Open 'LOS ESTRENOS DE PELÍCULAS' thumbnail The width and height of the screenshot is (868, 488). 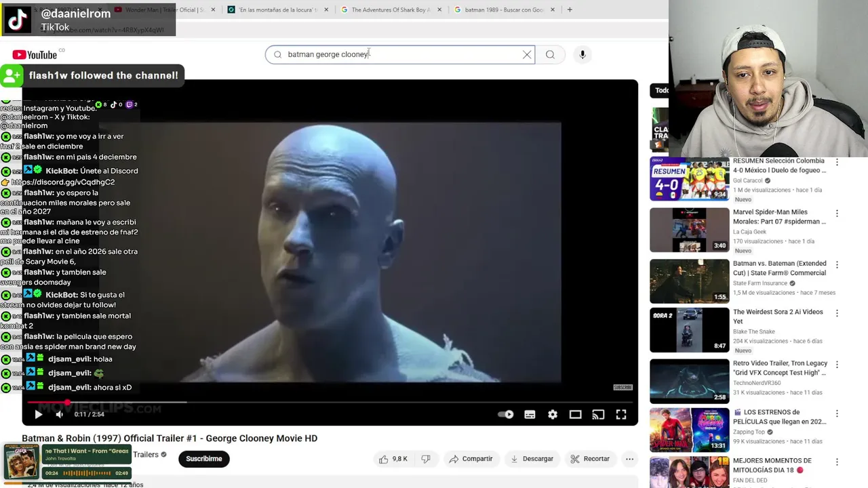pos(689,430)
